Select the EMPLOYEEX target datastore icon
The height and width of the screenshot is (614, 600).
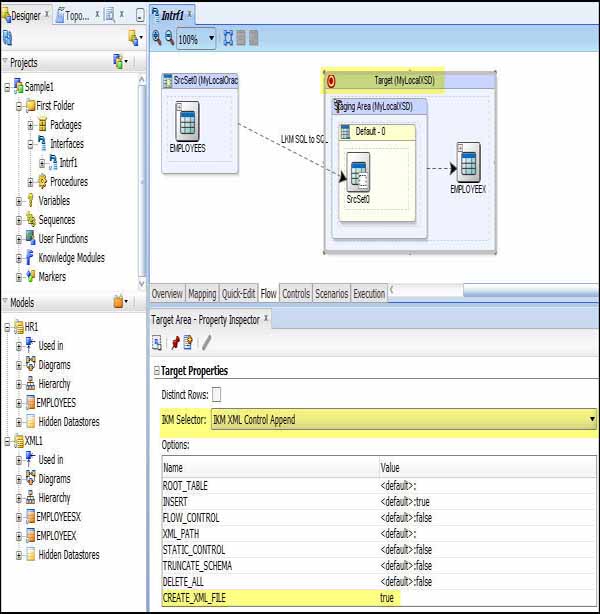pos(468,163)
